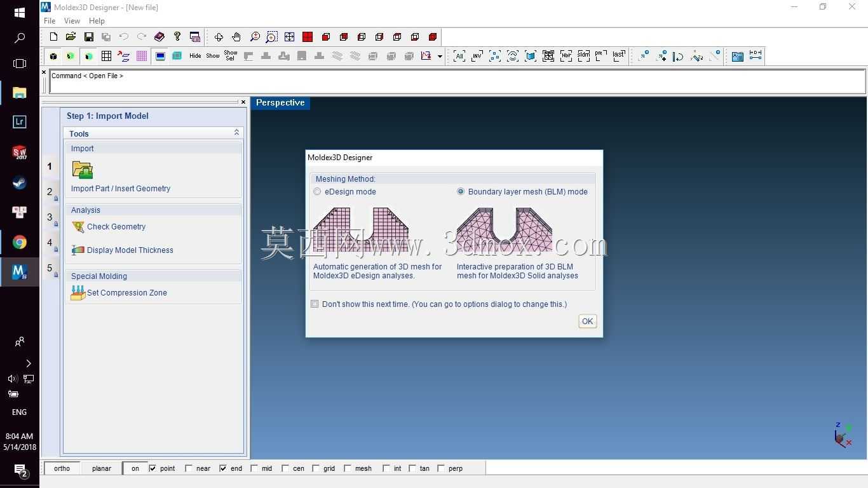Image resolution: width=868 pixels, height=488 pixels.
Task: Enable the near snap checkbox
Action: pyautogui.click(x=189, y=468)
